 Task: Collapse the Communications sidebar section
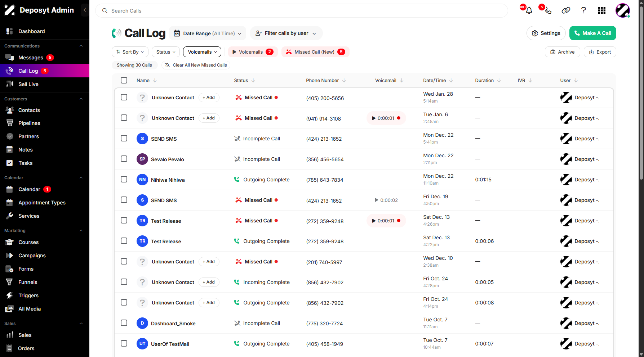[81, 46]
